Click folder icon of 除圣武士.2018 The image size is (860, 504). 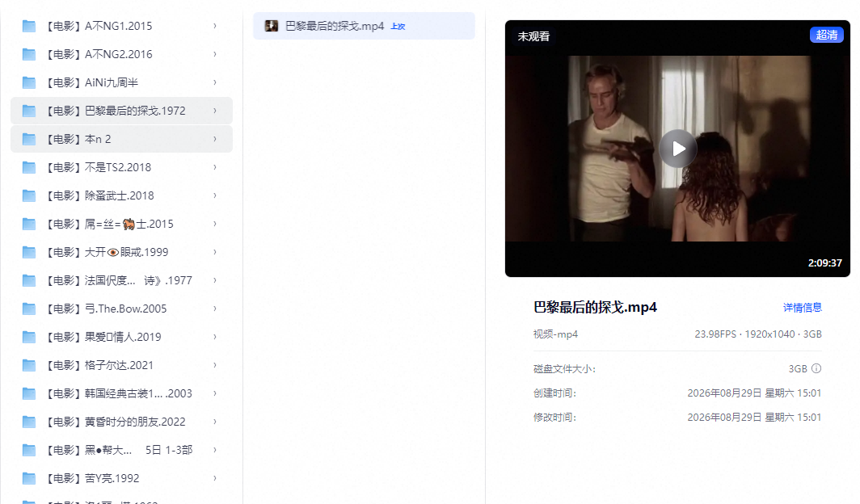28,195
